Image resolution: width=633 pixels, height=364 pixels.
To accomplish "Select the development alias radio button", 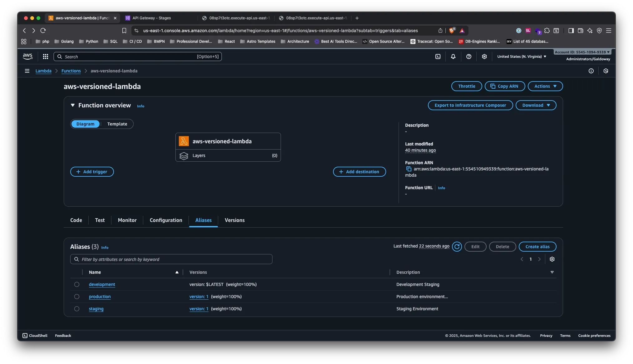I will click(77, 284).
